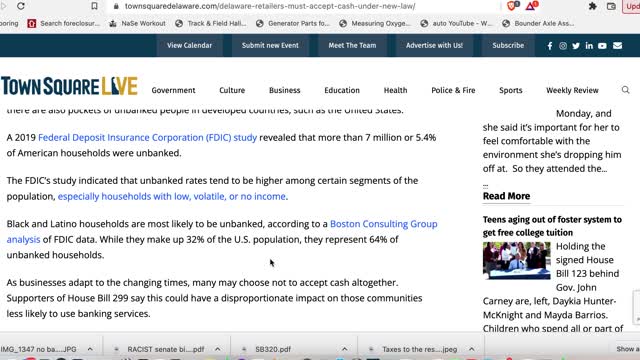Open the Sports menu

tap(511, 90)
